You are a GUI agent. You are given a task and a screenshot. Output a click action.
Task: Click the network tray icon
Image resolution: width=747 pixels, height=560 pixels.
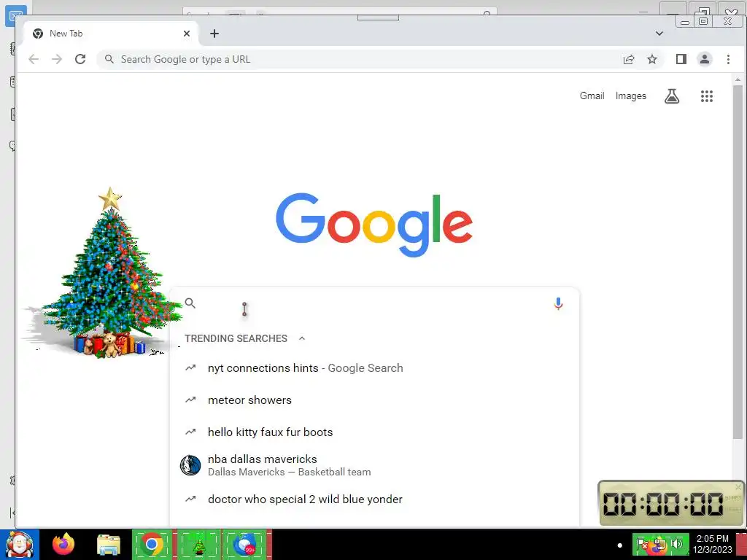pyautogui.click(x=659, y=544)
